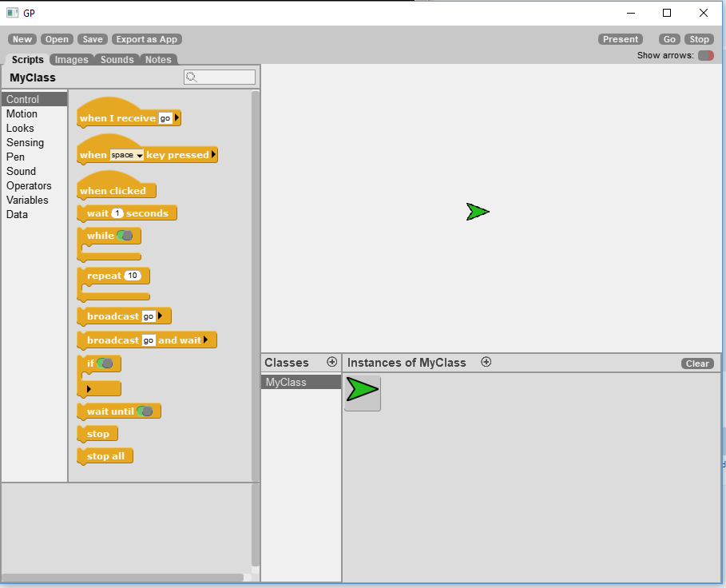This screenshot has height=588, width=726.
Task: Click the MyClass heading text
Action: pyautogui.click(x=33, y=77)
